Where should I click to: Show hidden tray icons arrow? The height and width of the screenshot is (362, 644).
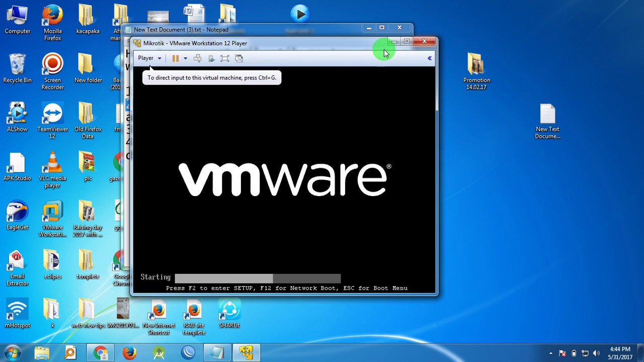(x=551, y=353)
